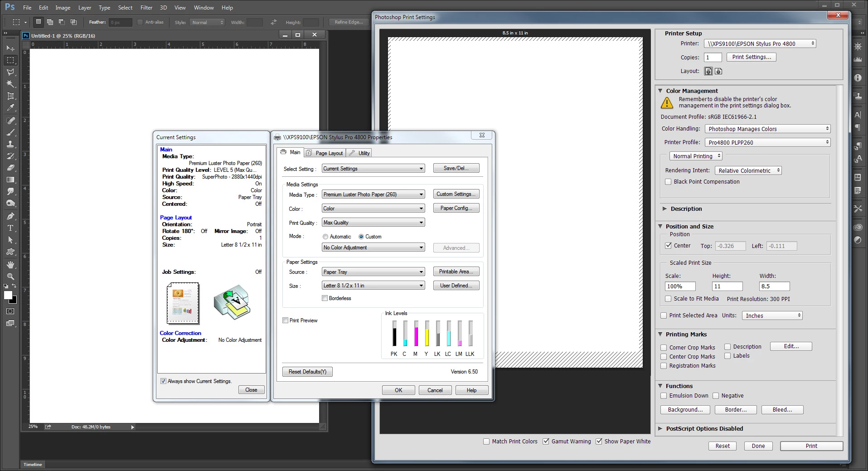Select the Move tool in Photoshop toolbar

pyautogui.click(x=10, y=48)
